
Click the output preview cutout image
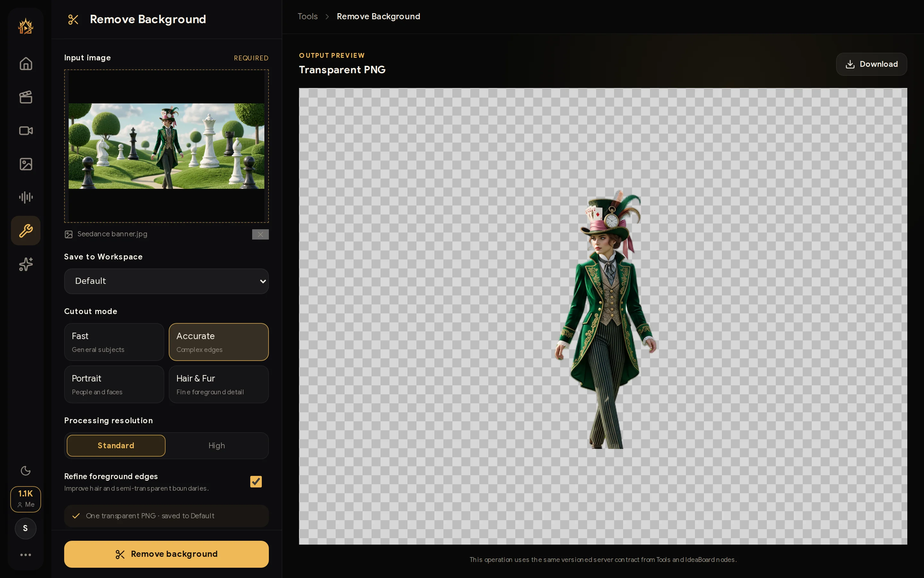603,316
